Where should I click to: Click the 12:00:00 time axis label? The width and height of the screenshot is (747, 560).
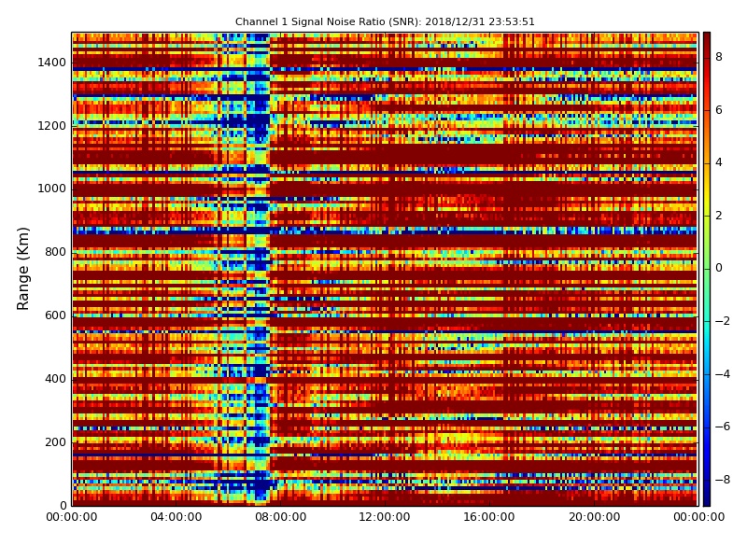pos(385,517)
